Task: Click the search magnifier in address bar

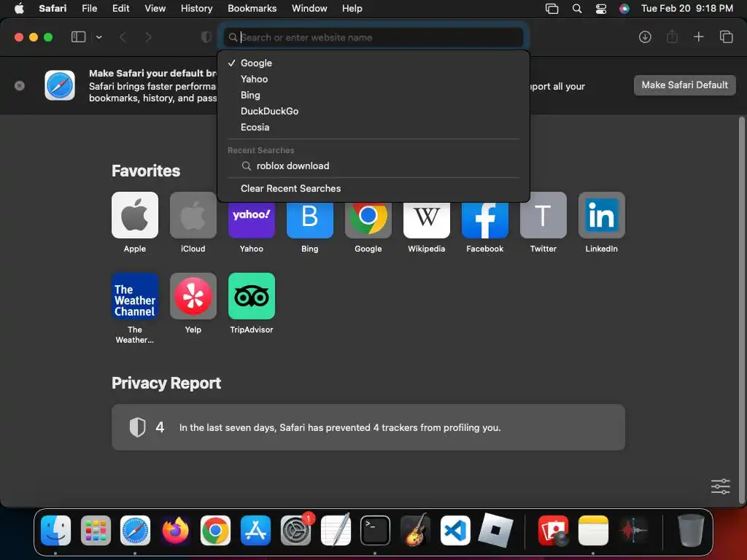Action: 233,37
